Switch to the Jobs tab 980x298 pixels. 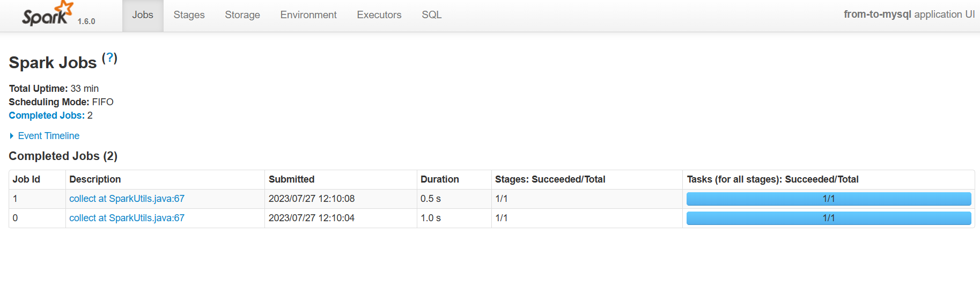tap(143, 15)
